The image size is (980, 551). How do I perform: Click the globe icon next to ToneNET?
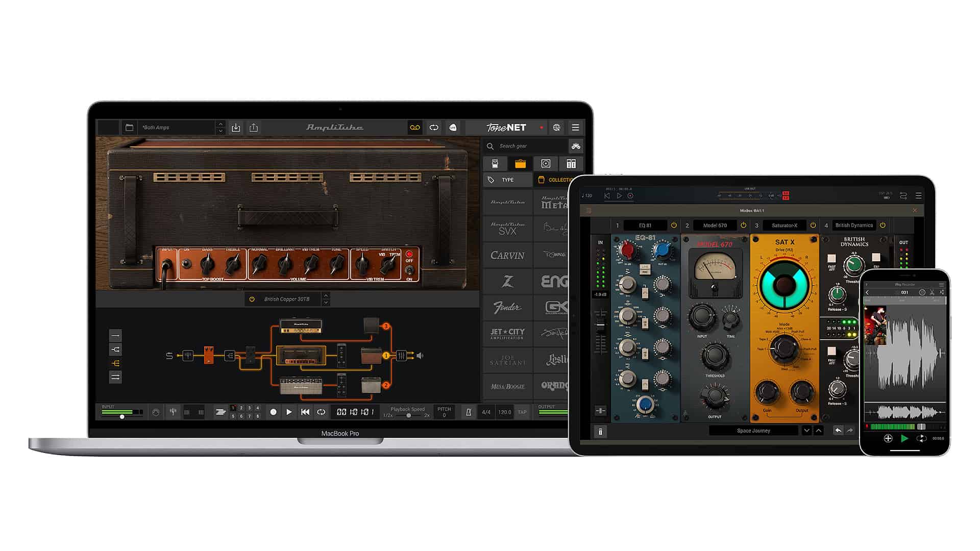[x=557, y=128]
